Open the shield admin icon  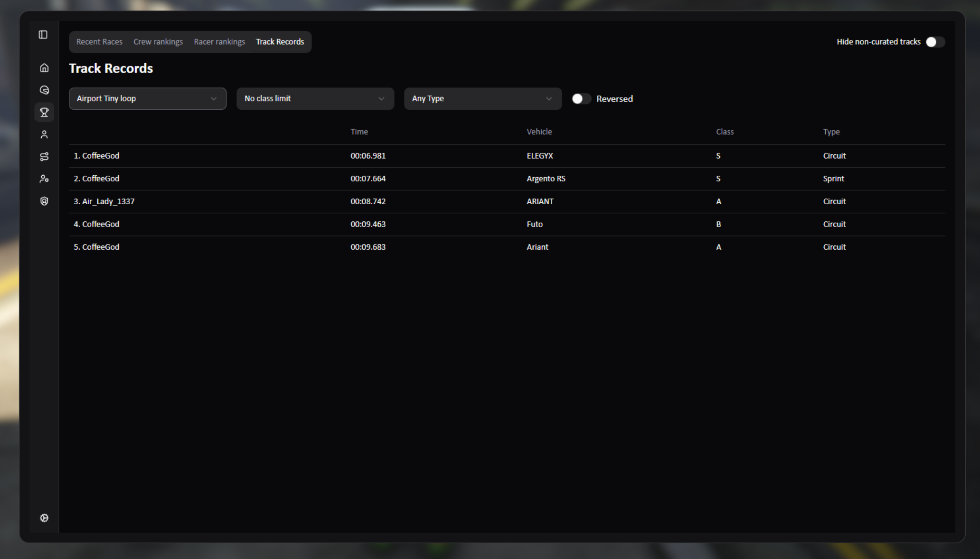click(x=44, y=201)
